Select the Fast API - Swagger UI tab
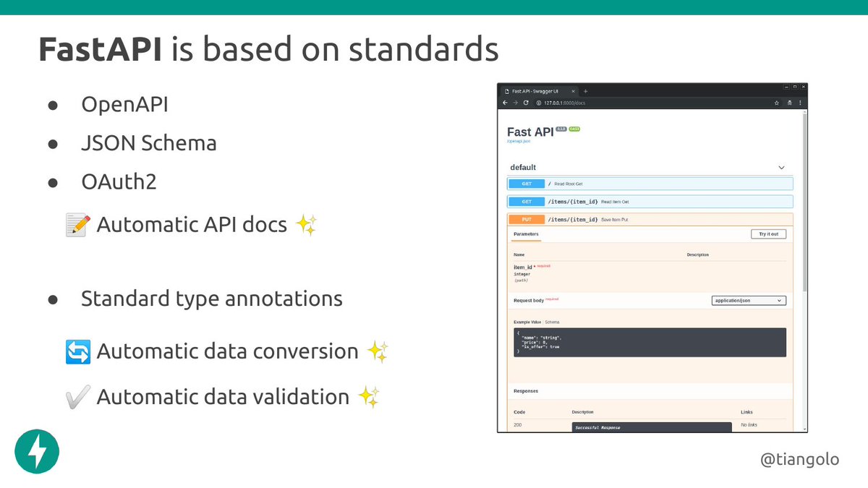868x488 pixels. click(x=539, y=91)
